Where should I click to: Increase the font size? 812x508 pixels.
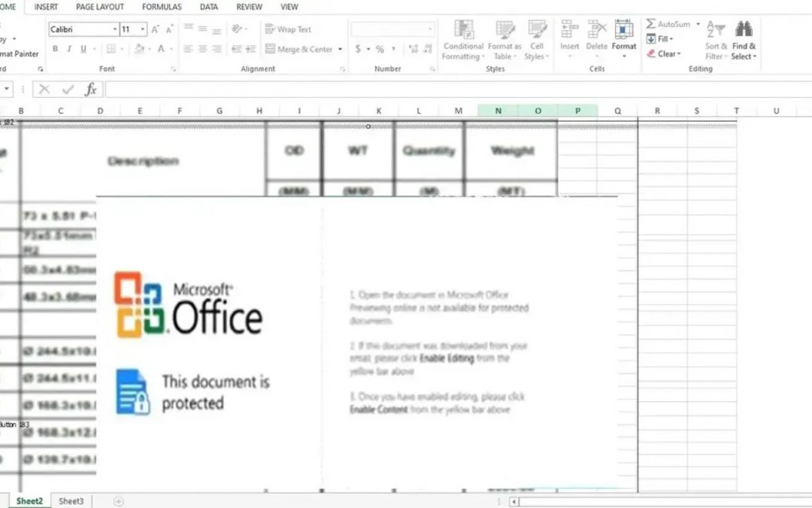coord(155,29)
